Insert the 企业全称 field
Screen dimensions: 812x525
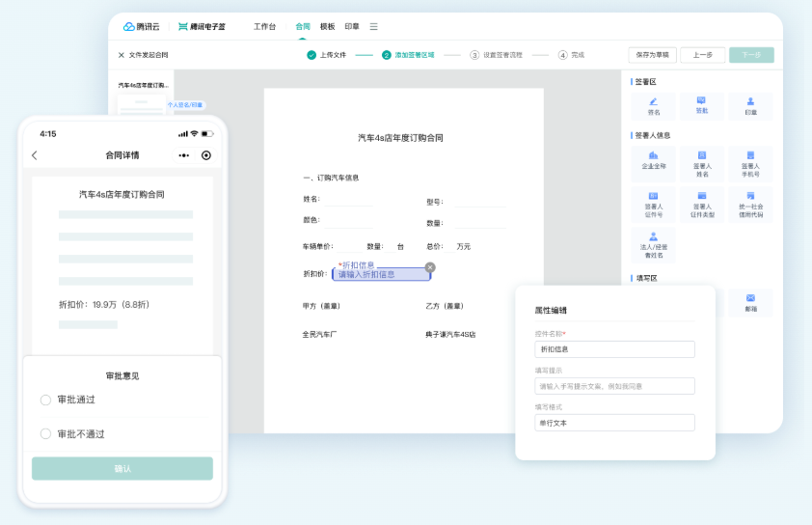[x=654, y=164]
